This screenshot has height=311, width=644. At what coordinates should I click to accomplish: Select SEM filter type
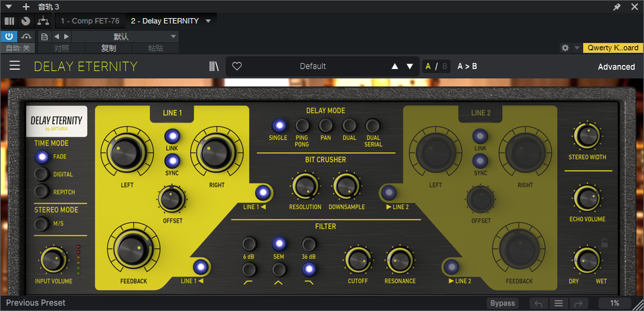tap(279, 244)
